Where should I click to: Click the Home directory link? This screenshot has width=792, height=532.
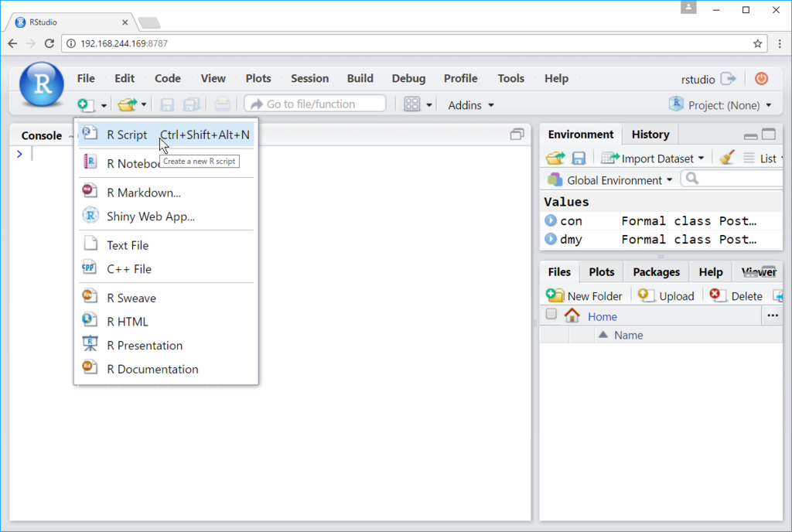[x=602, y=316]
